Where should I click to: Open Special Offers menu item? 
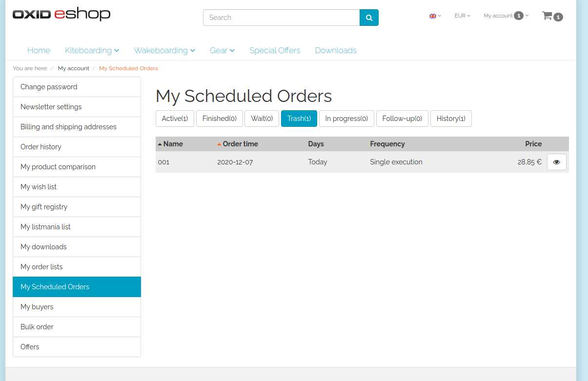274,50
